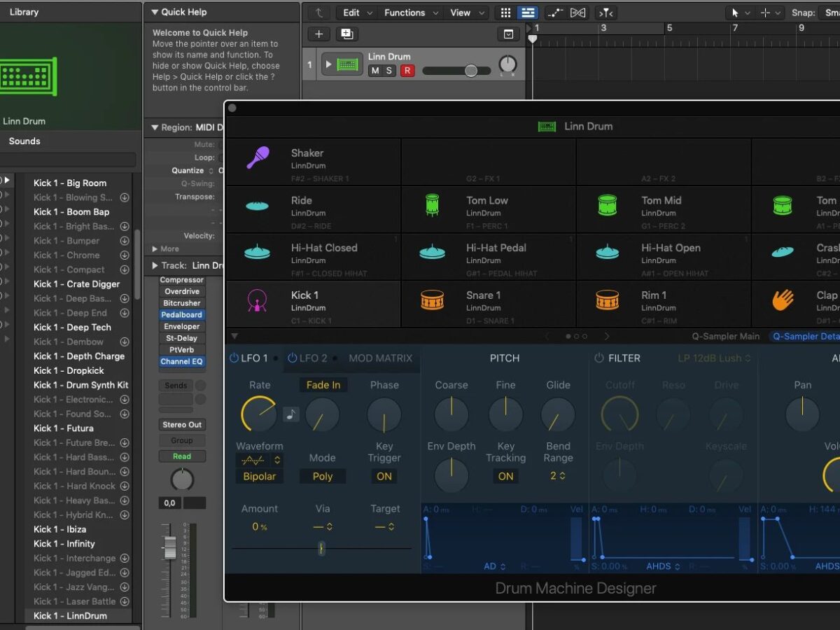Click the Hi-Hat Closed cymbal icon
The image size is (840, 630).
258,253
